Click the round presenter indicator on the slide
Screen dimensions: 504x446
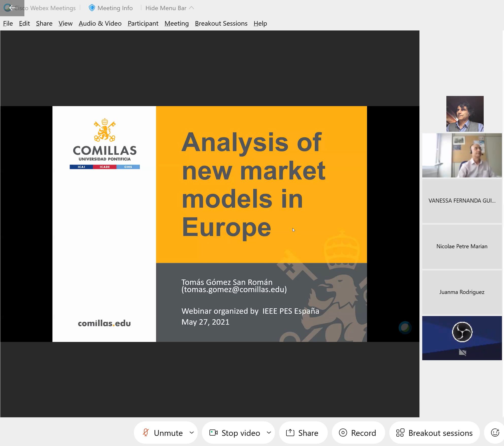tap(405, 328)
